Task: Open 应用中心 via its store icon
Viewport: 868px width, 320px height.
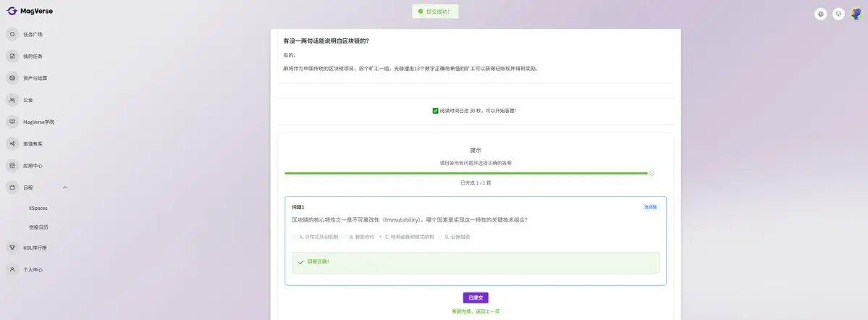Action: pyautogui.click(x=12, y=166)
